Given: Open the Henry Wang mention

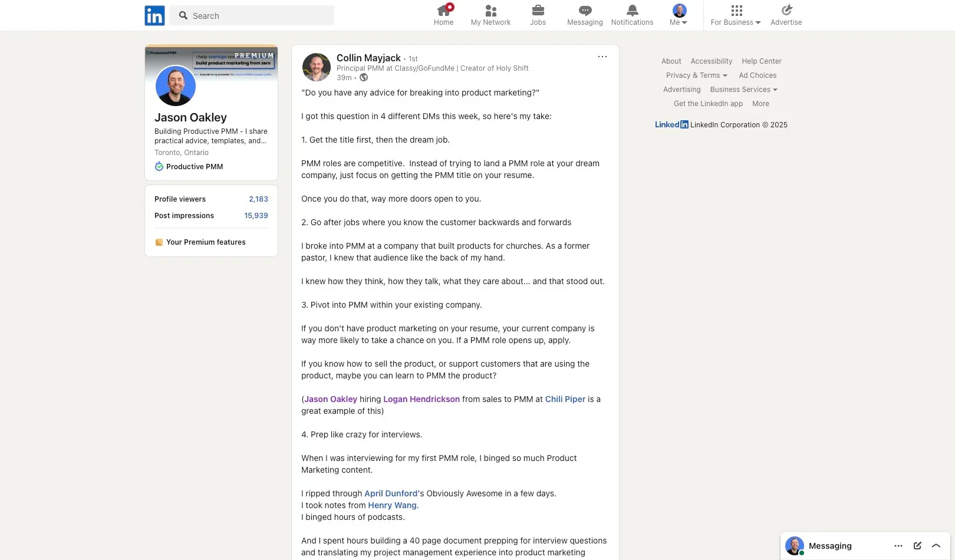Looking at the screenshot, I should (392, 505).
